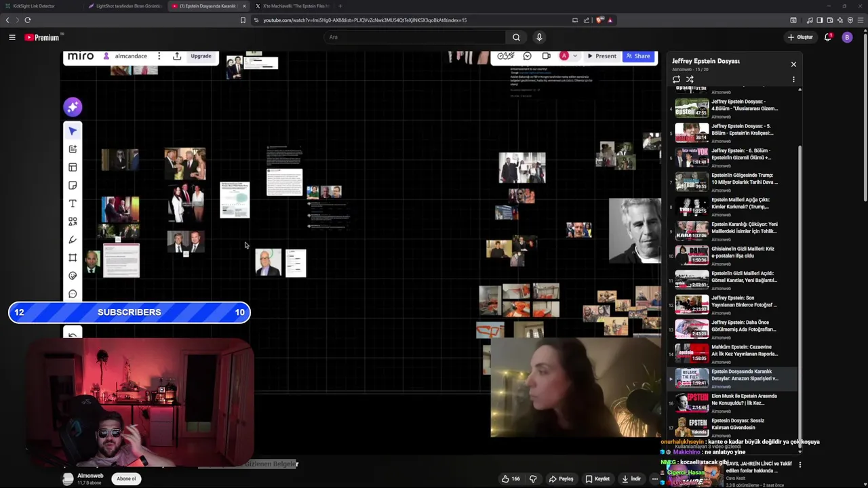Image resolution: width=868 pixels, height=488 pixels.
Task: Open the Almonweb channel name link
Action: click(90, 476)
